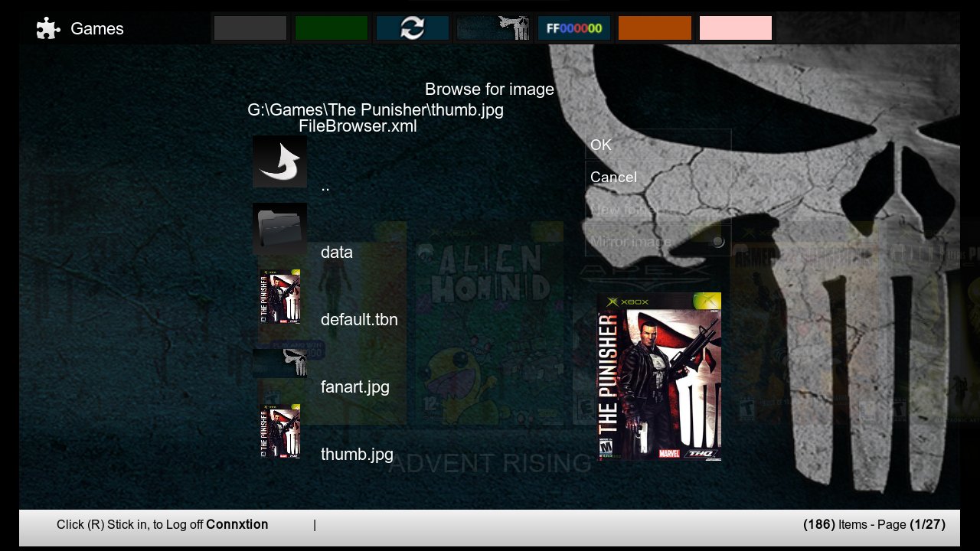Click the Connxtion username in status bar
The width and height of the screenshot is (980, 551).
coord(237,525)
